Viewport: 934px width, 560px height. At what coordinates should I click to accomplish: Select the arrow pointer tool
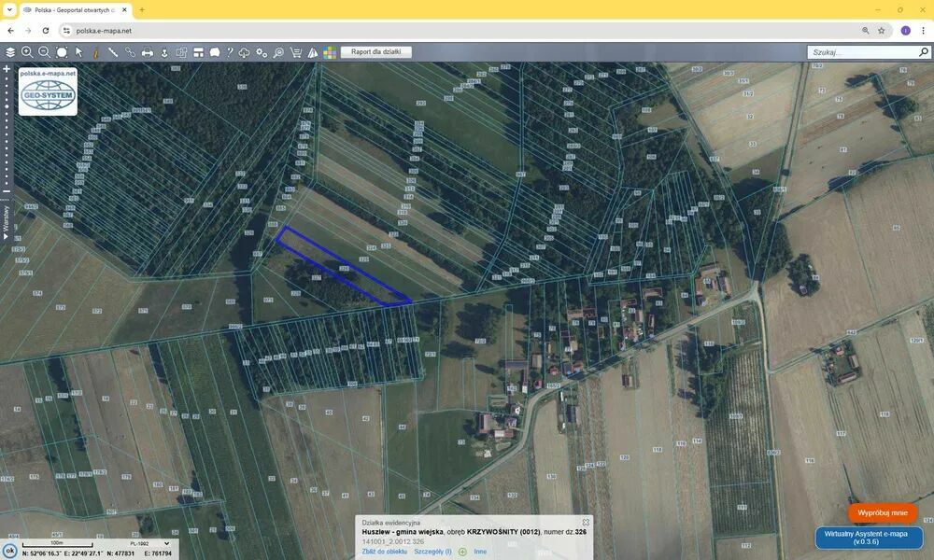click(x=79, y=52)
